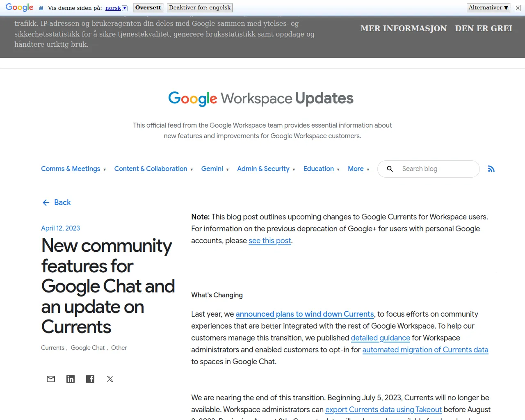Open the Google Chat label tag
Viewport: 525px width, 420px height.
[x=88, y=348]
